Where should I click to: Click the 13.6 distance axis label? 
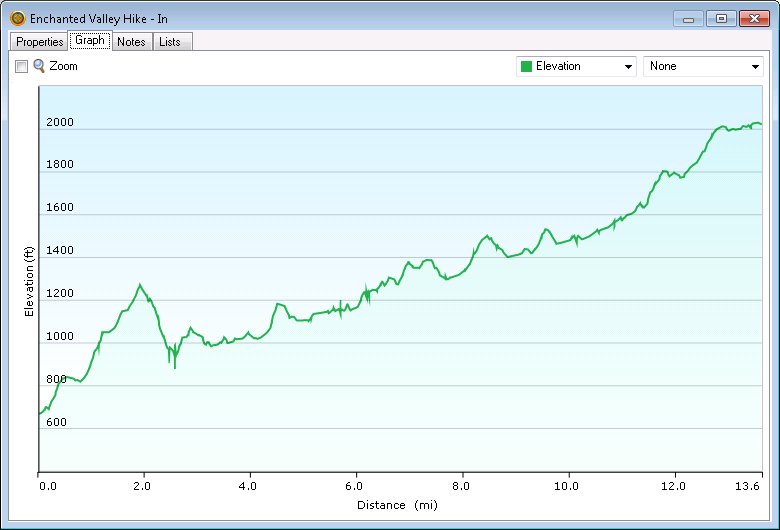[748, 486]
